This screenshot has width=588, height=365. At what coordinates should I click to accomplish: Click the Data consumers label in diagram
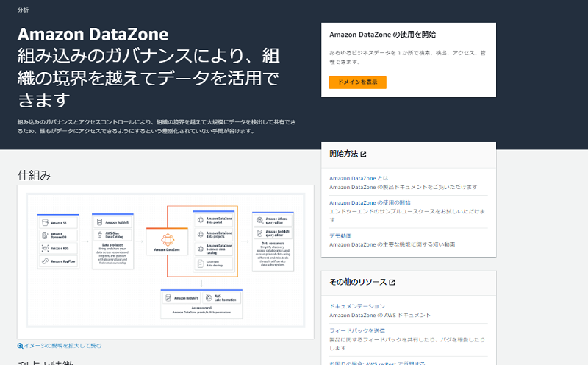click(x=273, y=244)
